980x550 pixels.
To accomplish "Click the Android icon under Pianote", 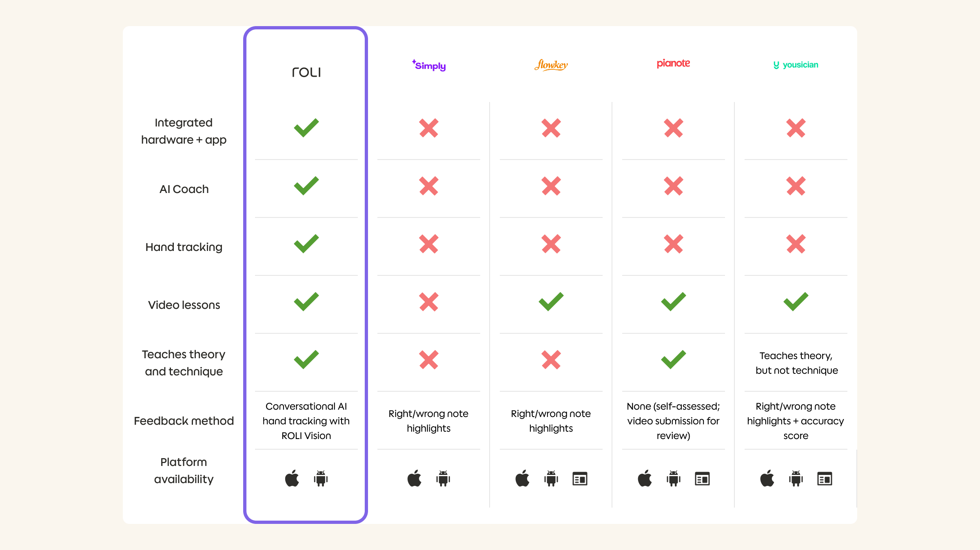I will tap(673, 478).
